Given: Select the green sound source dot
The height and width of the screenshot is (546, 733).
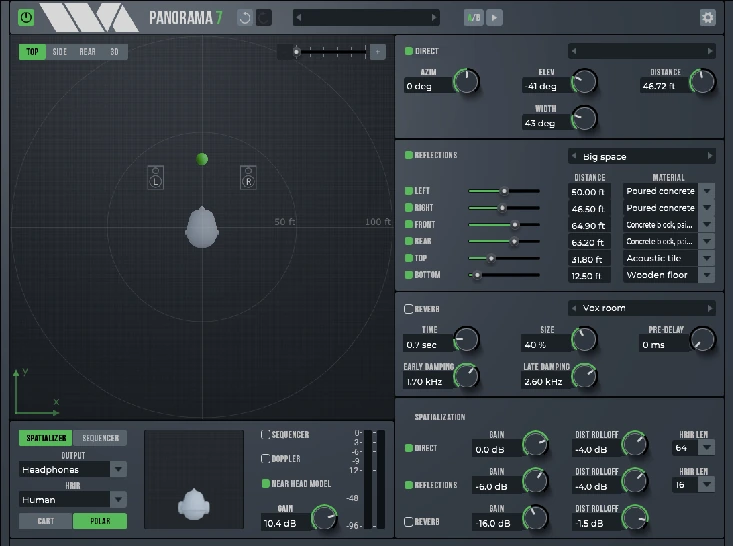Looking at the screenshot, I should 202,159.
